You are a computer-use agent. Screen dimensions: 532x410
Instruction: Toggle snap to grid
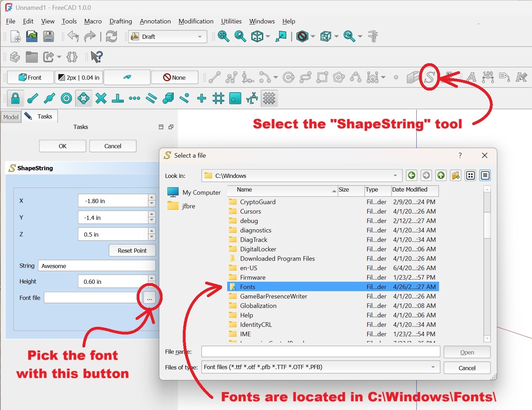coord(218,99)
